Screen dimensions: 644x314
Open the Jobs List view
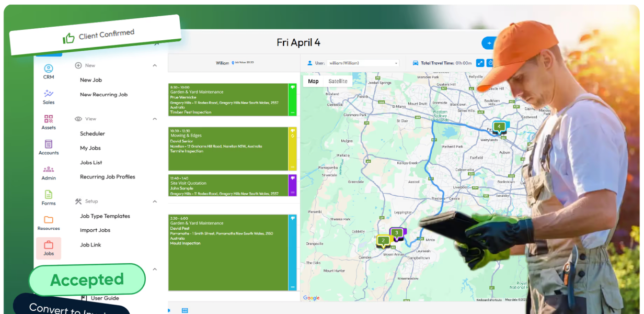click(x=91, y=163)
